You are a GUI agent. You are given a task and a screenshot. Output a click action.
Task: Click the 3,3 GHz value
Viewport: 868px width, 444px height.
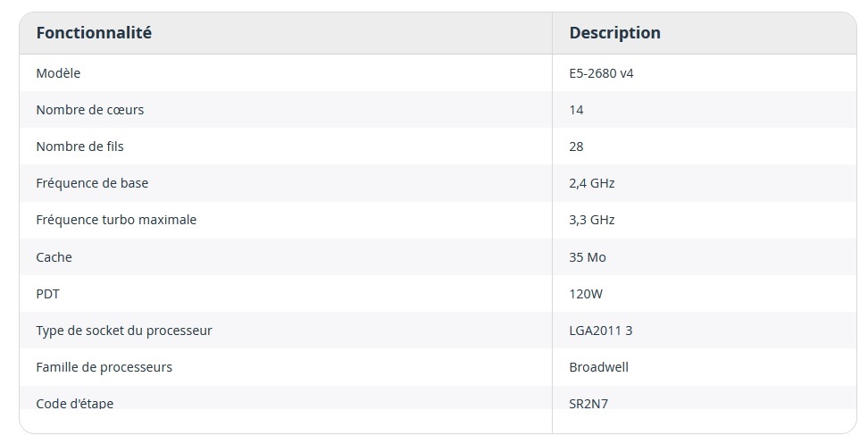(591, 220)
